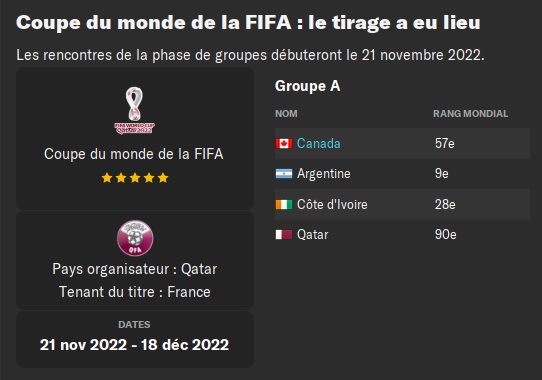This screenshot has width=542, height=380.
Task: Click the Tenant du titre : France text
Action: point(135,292)
